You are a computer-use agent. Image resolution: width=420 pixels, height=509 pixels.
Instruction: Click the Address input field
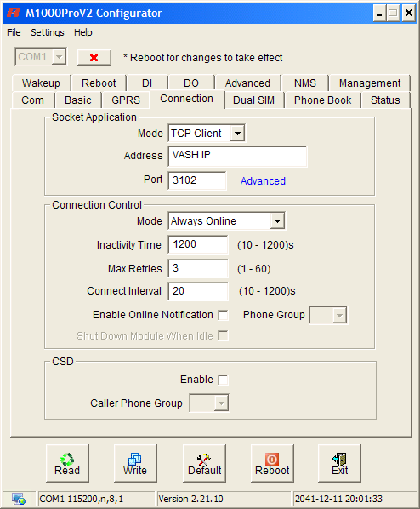coord(237,156)
